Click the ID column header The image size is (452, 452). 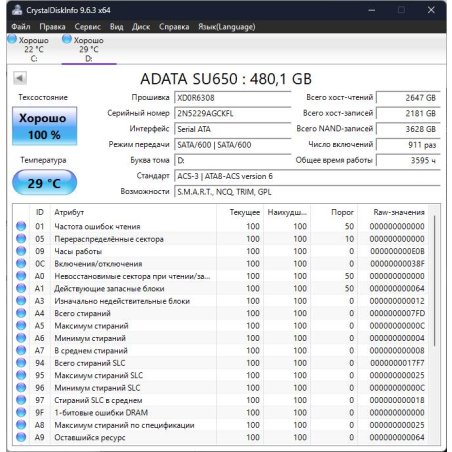[40, 212]
